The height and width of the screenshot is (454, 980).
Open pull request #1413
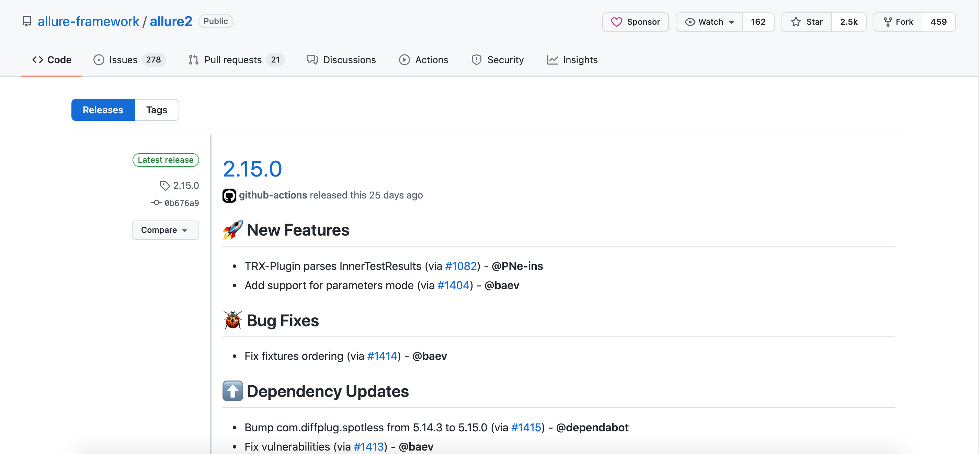[x=369, y=446]
